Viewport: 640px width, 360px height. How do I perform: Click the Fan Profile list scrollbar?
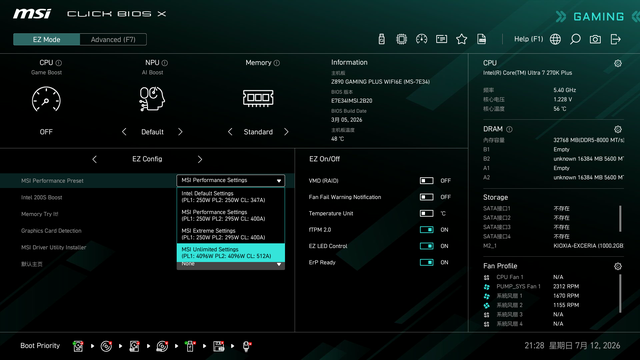620,294
